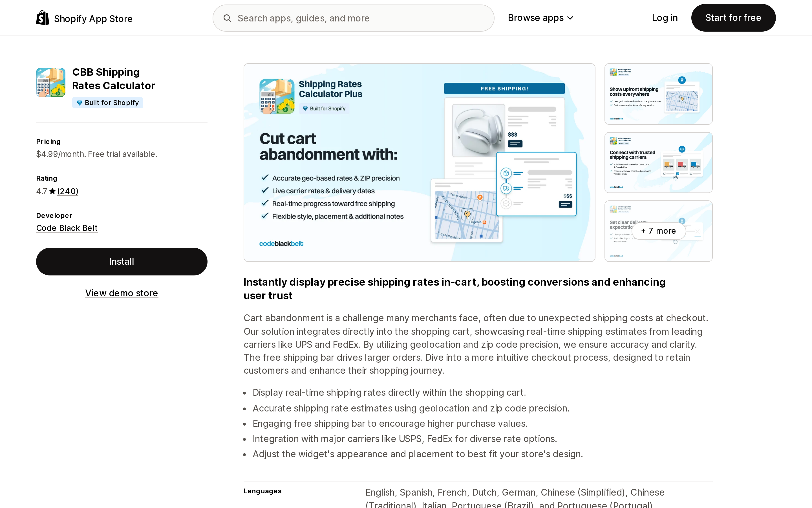Click the Shopify bag logo icon
812x508 pixels.
(43, 18)
